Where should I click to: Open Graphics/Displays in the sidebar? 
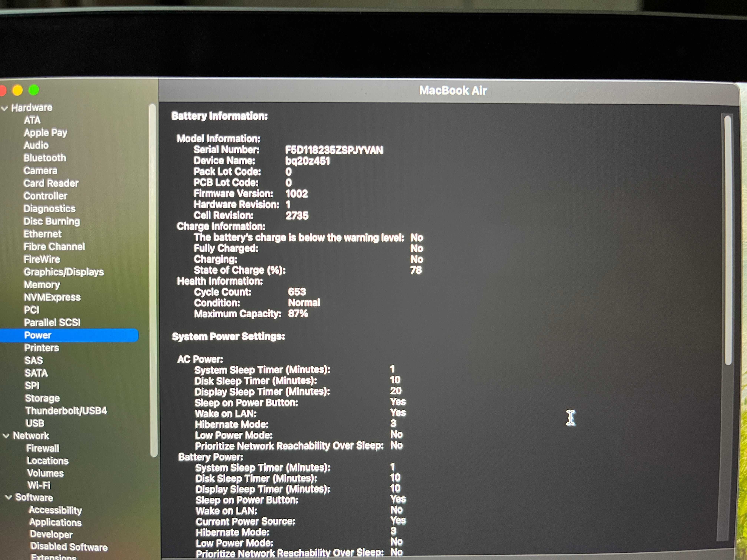click(x=64, y=272)
